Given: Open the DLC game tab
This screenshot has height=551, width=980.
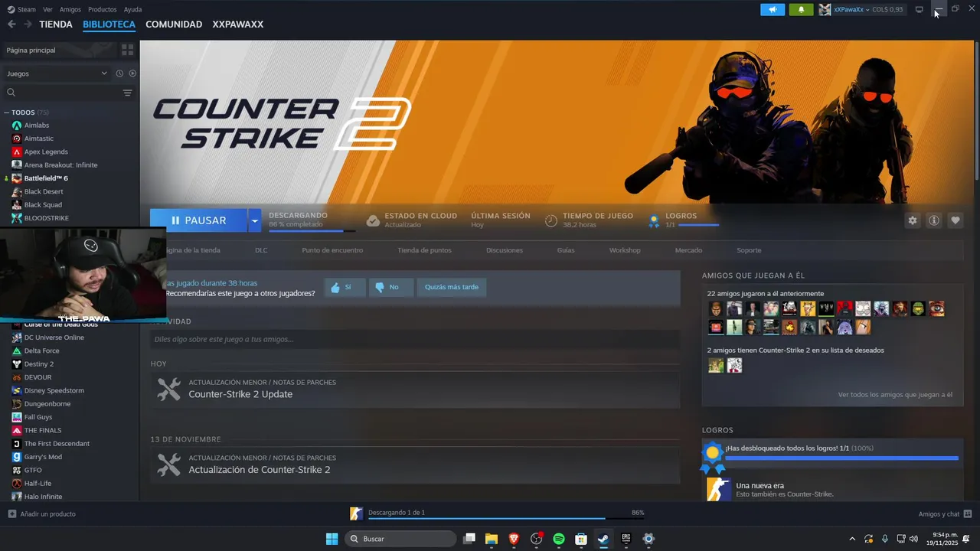Looking at the screenshot, I should tap(261, 250).
